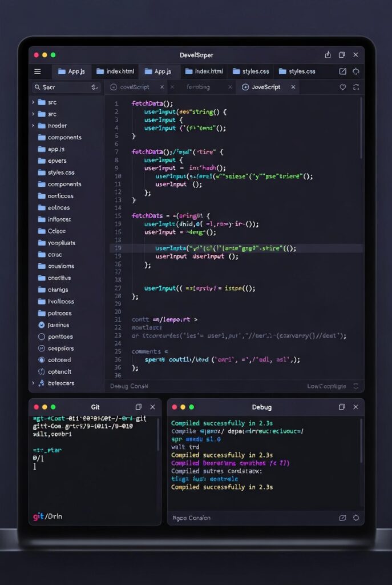This screenshot has height=585, width=392.
Task: Open the hamburger menu in the tab bar
Action: (x=38, y=71)
